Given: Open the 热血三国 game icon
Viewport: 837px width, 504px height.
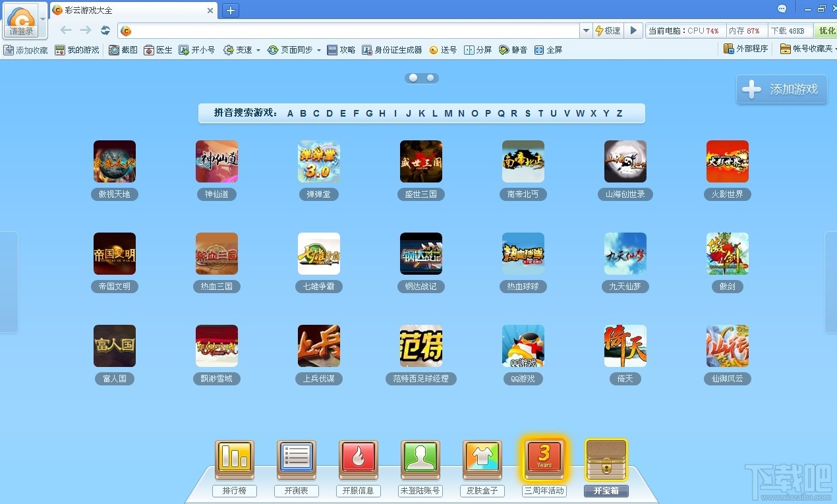Looking at the screenshot, I should (x=217, y=254).
